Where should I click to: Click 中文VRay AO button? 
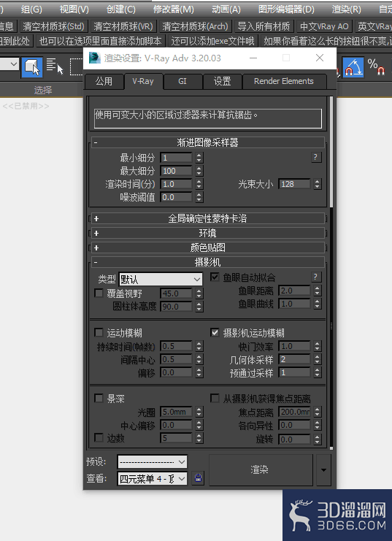pos(324,26)
